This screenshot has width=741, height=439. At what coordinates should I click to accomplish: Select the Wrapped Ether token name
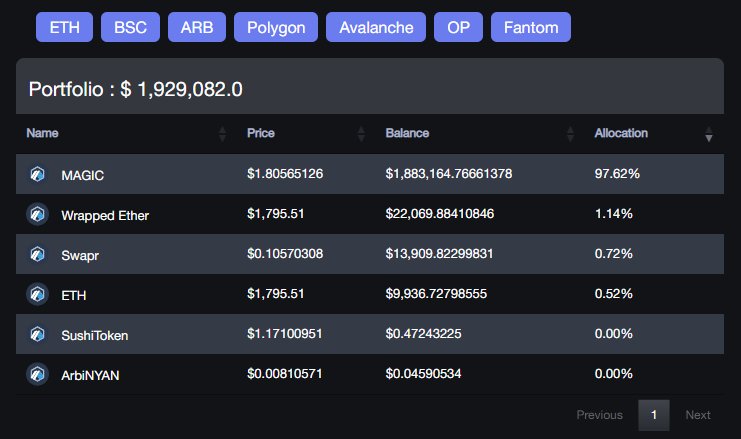(x=105, y=215)
